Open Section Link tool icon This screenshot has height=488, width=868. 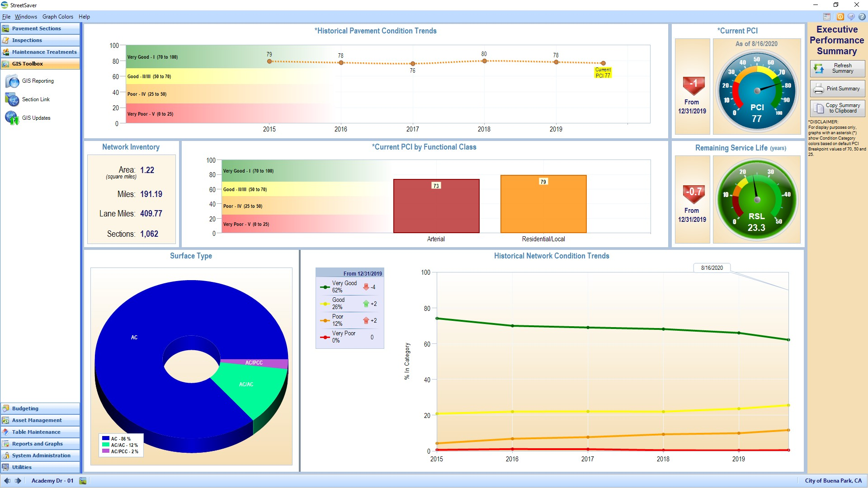[12, 99]
